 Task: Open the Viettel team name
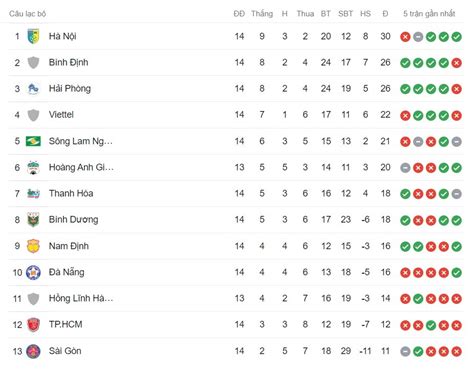point(61,115)
